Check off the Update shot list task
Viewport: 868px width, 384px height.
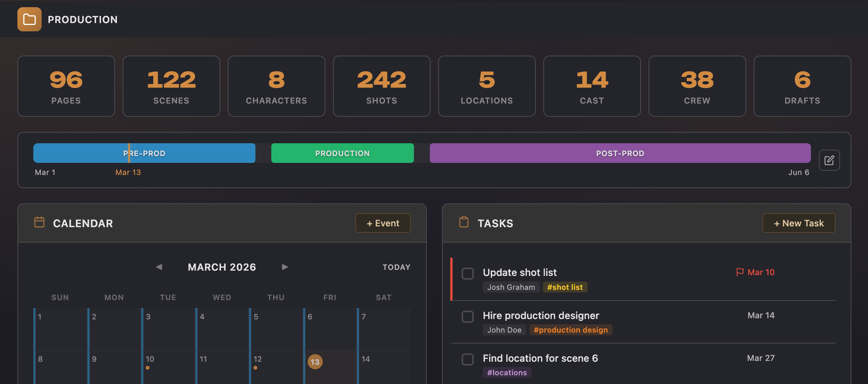(x=468, y=273)
